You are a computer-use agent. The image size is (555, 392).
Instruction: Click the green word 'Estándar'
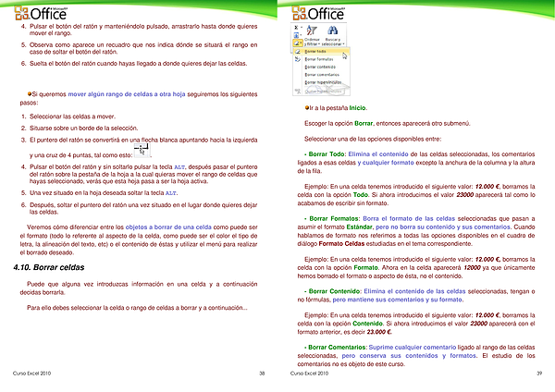(x=359, y=227)
